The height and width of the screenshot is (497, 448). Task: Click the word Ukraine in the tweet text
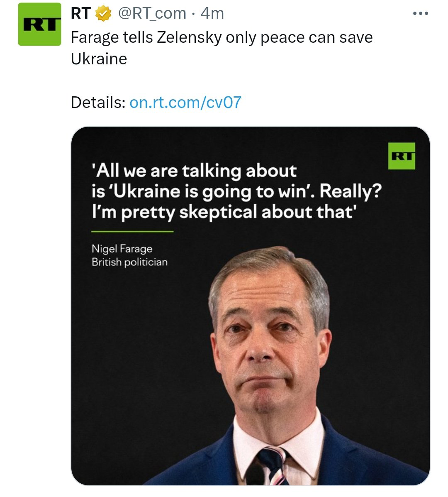(99, 59)
